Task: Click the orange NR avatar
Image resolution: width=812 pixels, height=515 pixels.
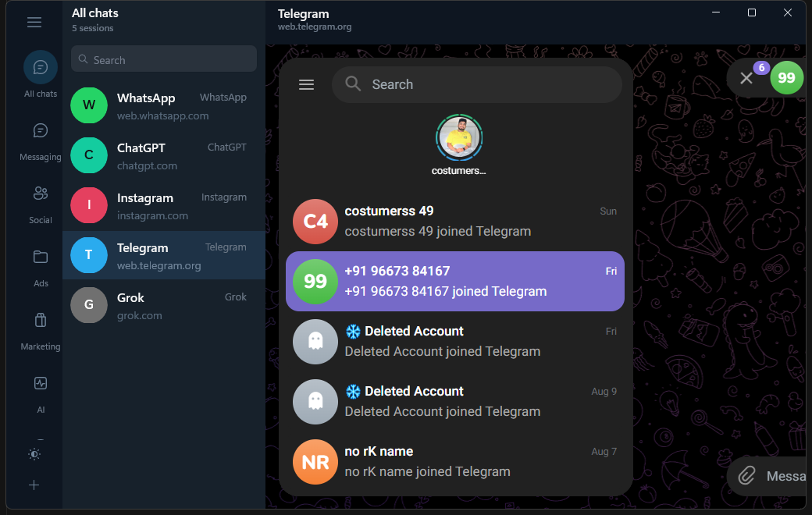Action: [315, 462]
